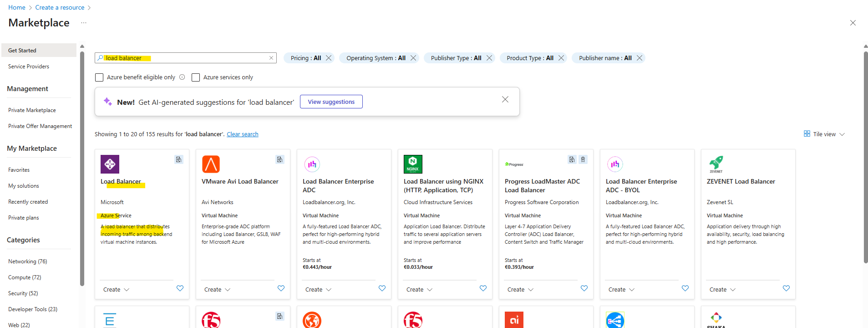Image resolution: width=868 pixels, height=328 pixels.
Task: Expand Create dropdown for Microsoft Load Balancer
Action: click(x=116, y=290)
